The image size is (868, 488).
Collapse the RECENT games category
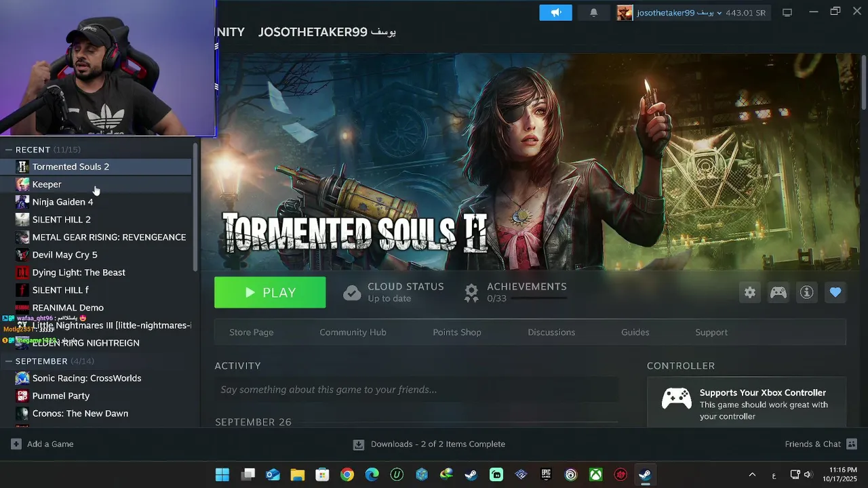[9, 149]
